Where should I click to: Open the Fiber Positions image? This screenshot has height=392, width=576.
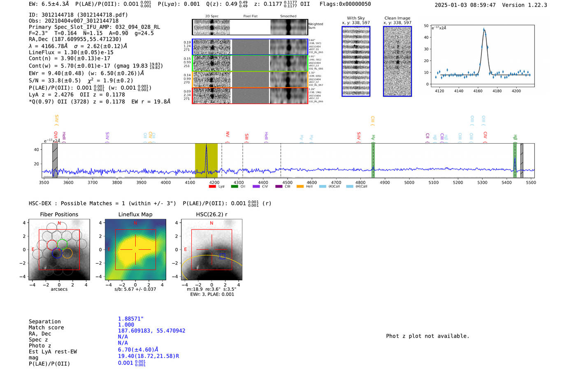pos(59,250)
